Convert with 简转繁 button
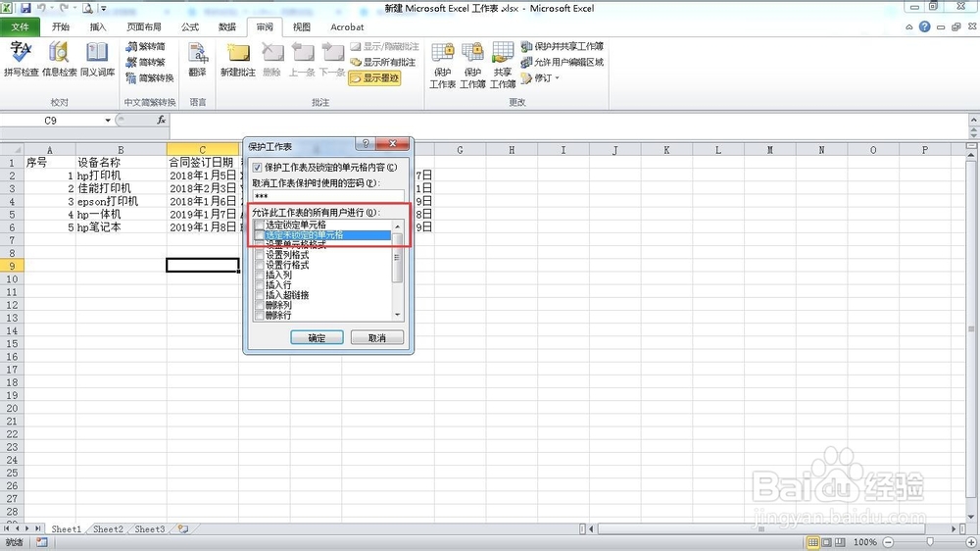 (x=146, y=62)
